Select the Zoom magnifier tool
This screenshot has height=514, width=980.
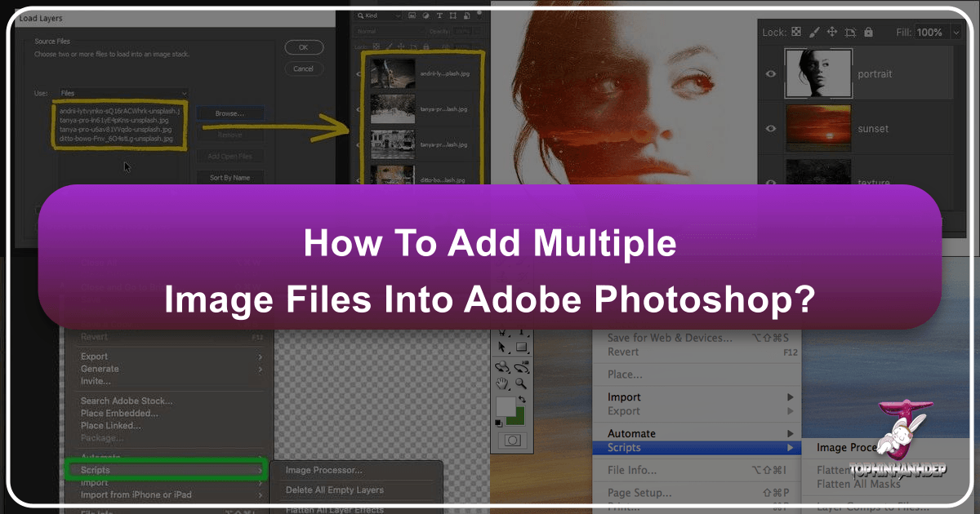(x=521, y=384)
